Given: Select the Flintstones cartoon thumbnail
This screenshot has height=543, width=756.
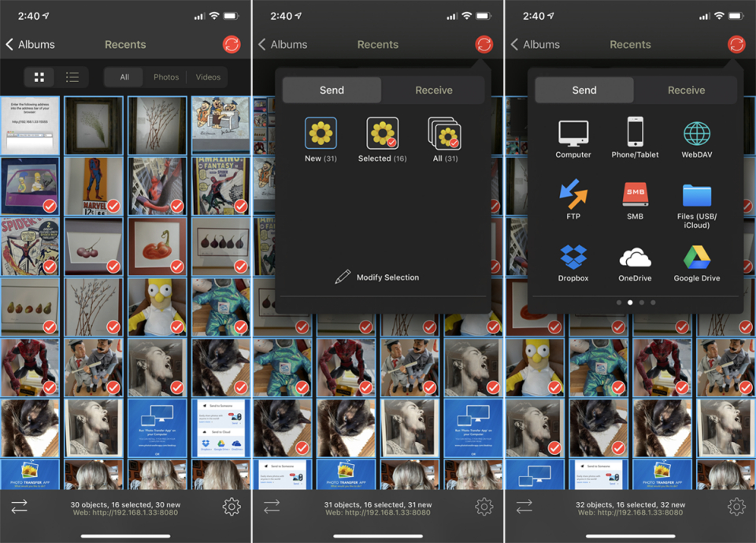Looking at the screenshot, I should click(220, 125).
